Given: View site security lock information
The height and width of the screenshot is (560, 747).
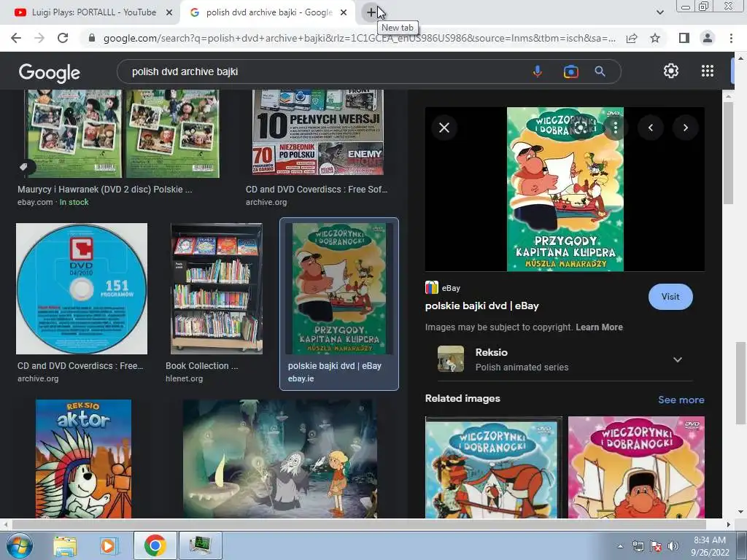Looking at the screenshot, I should pos(92,38).
